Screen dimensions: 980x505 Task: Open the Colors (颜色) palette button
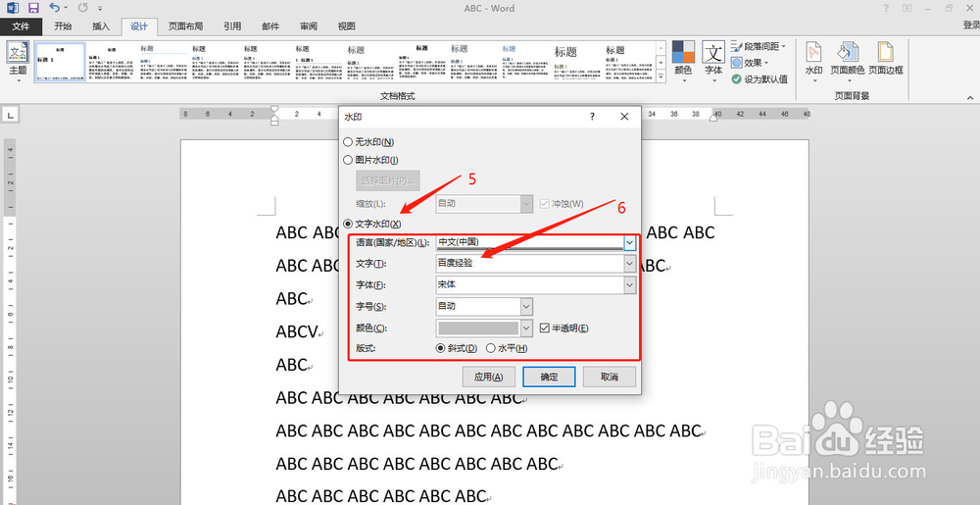(683, 63)
